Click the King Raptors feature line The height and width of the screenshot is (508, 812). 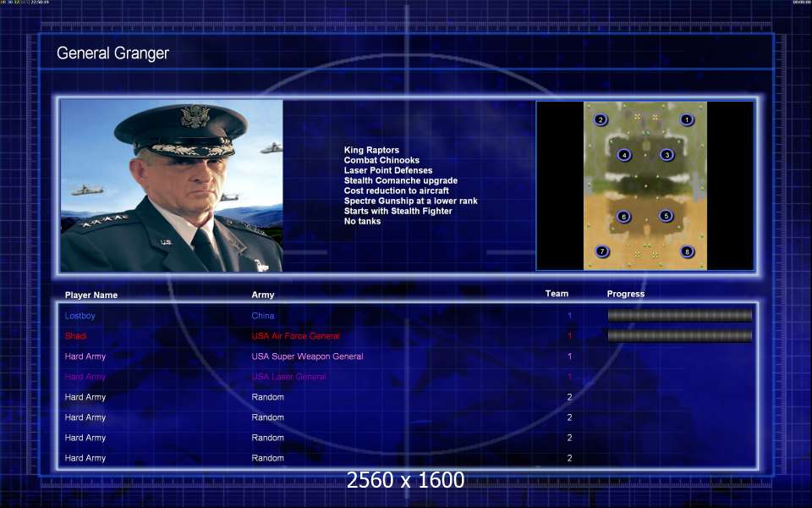coord(372,150)
